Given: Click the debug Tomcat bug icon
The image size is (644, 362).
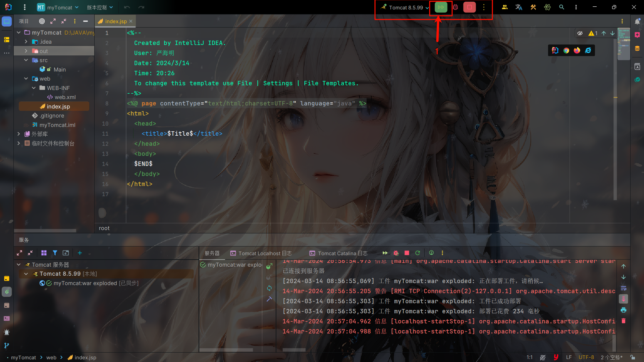Looking at the screenshot, I should 455,7.
